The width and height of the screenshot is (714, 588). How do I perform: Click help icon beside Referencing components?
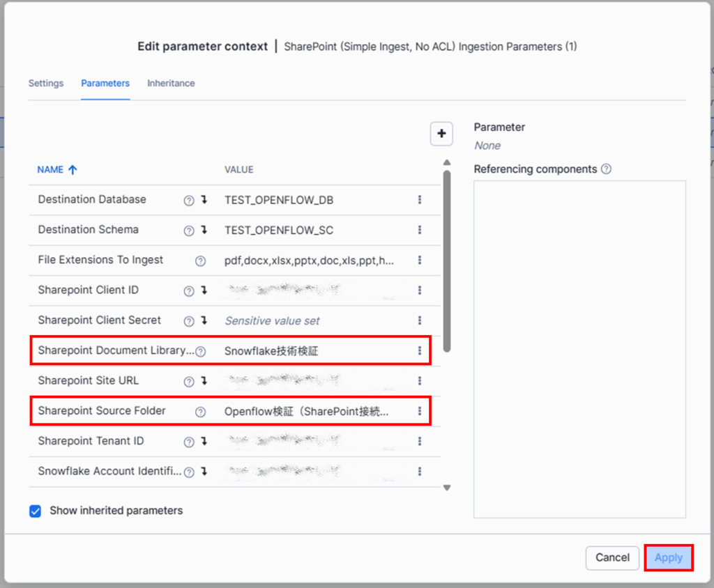[606, 169]
